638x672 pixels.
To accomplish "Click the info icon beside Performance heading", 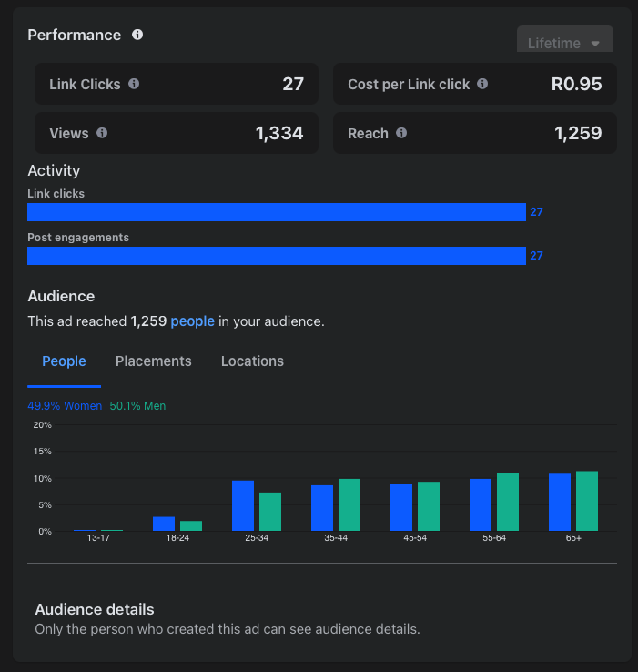I will tap(137, 35).
